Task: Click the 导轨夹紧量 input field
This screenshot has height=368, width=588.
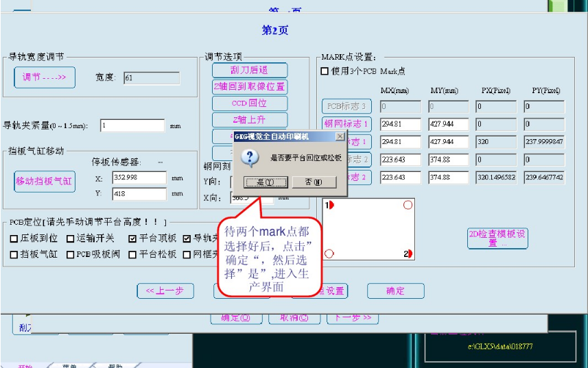Action: [132, 125]
